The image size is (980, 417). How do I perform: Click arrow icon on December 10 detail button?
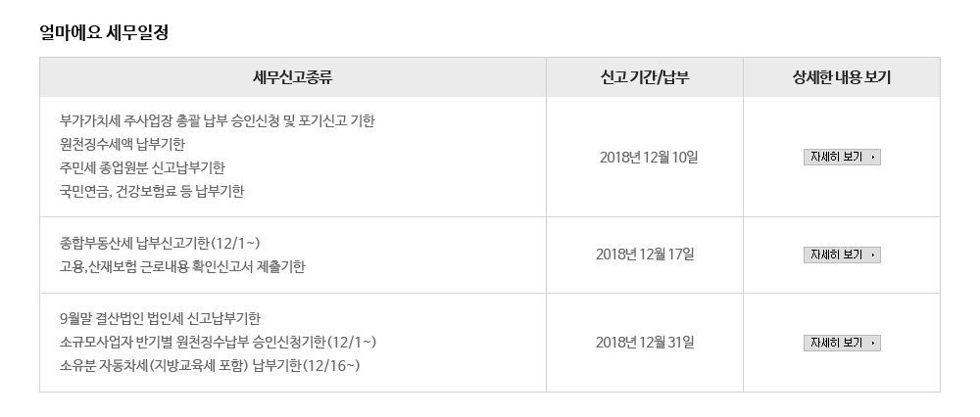point(872,158)
